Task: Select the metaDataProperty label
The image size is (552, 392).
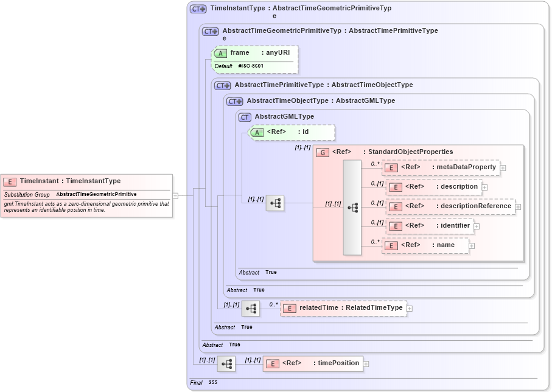Action: (x=466, y=167)
